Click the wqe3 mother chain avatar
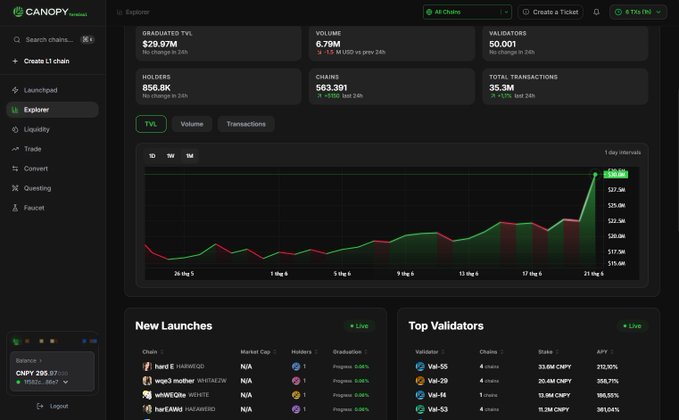 [147, 381]
